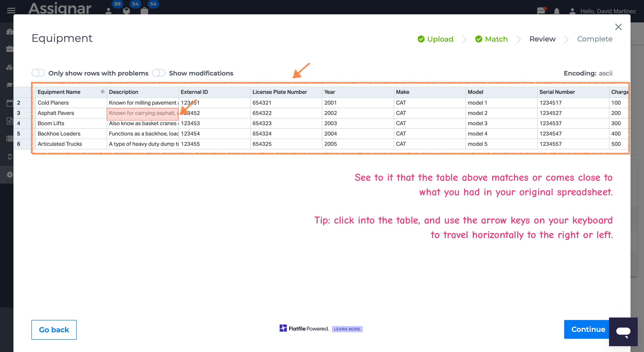Image resolution: width=644 pixels, height=352 pixels.
Task: Open the cubes sidebar icon
Action: tap(9, 67)
